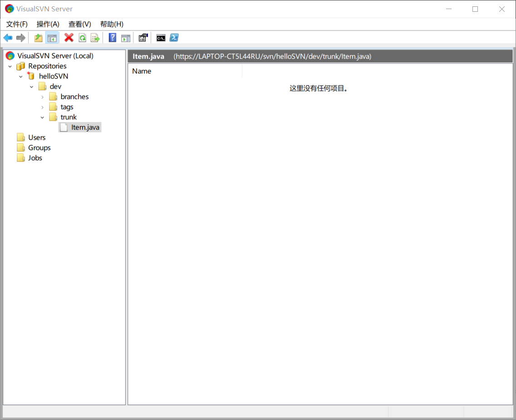Image resolution: width=516 pixels, height=420 pixels.
Task: Open the server Properties icon
Action: [143, 38]
